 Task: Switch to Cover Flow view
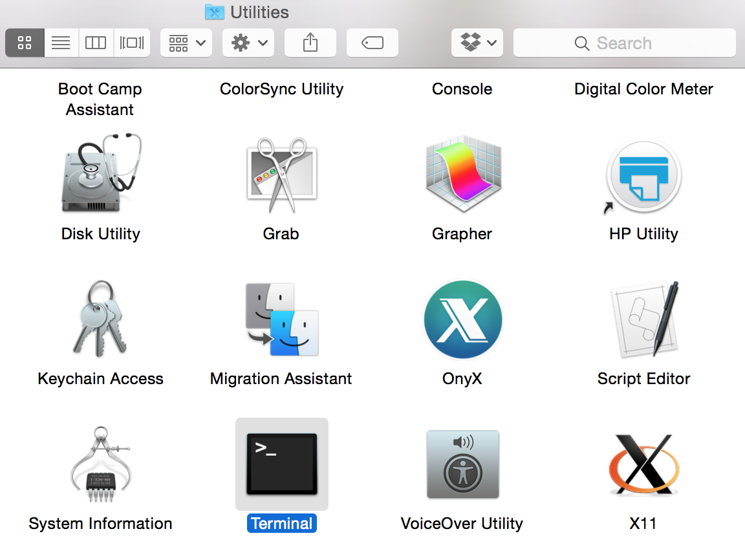coord(132,43)
